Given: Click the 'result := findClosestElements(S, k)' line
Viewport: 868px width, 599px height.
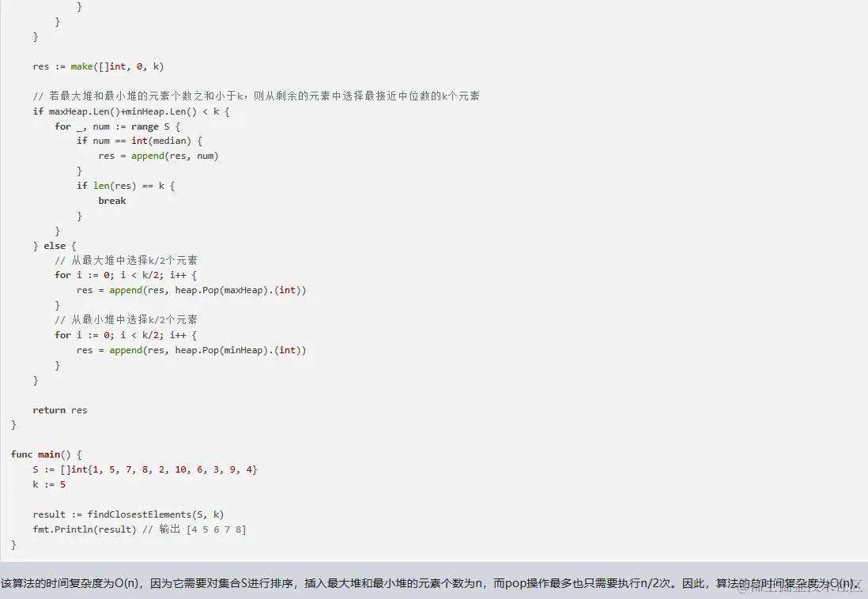Looking at the screenshot, I should click(128, 515).
